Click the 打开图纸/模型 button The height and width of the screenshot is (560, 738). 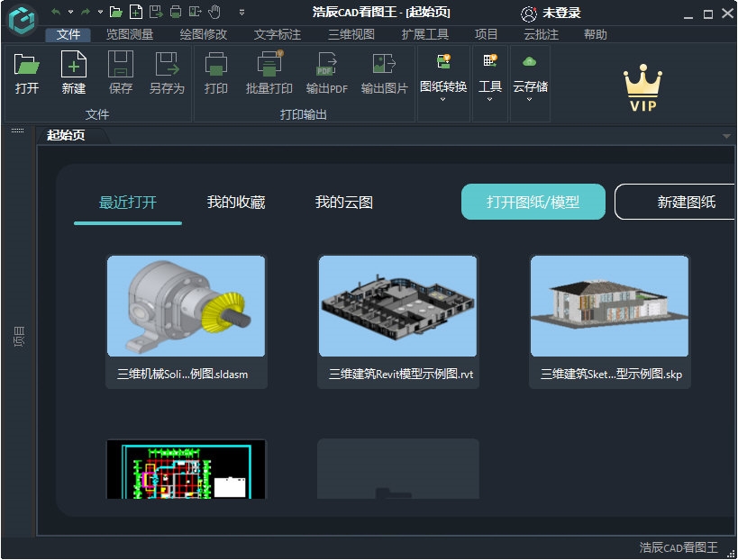point(533,202)
